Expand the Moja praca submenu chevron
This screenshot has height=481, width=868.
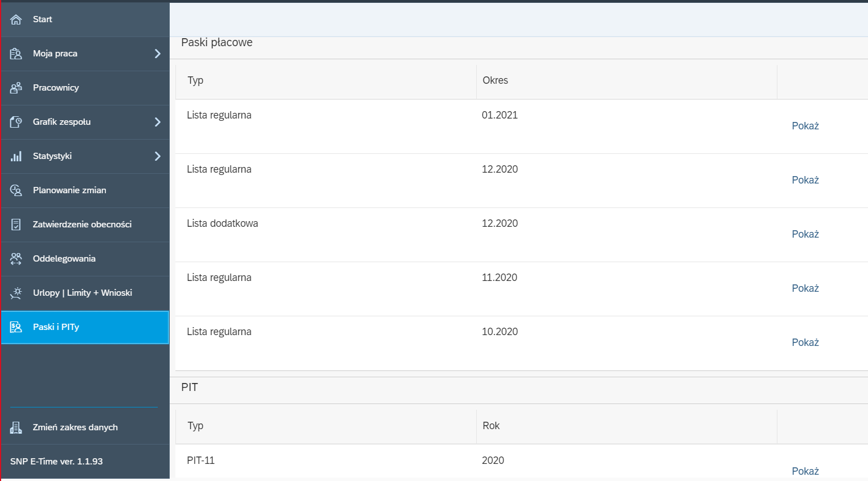tap(158, 54)
